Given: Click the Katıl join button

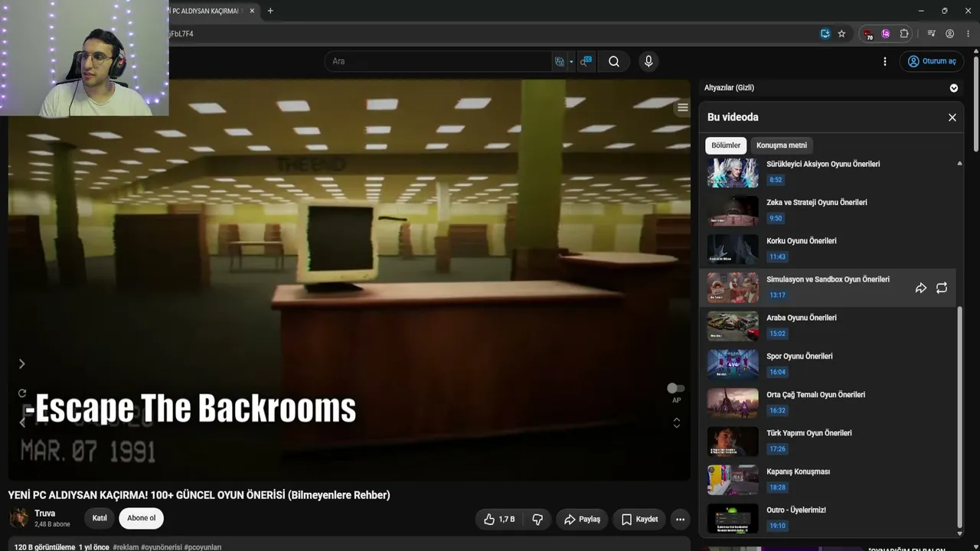Looking at the screenshot, I should (100, 518).
